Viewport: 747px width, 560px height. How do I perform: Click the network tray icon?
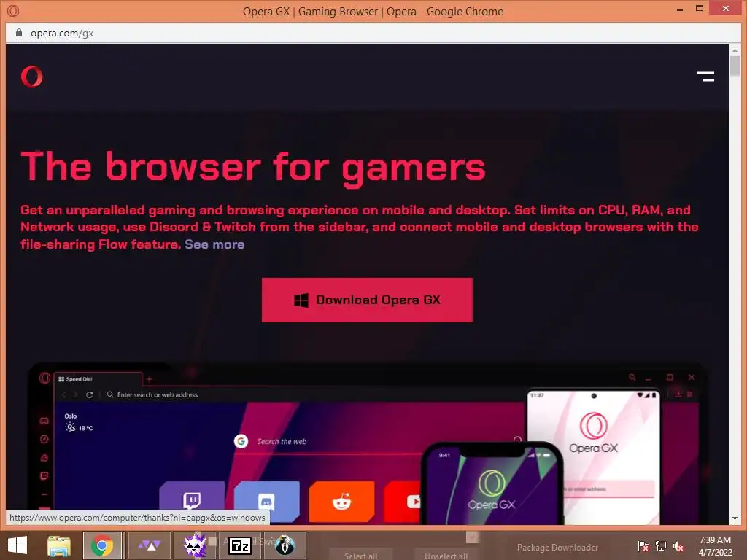(661, 546)
